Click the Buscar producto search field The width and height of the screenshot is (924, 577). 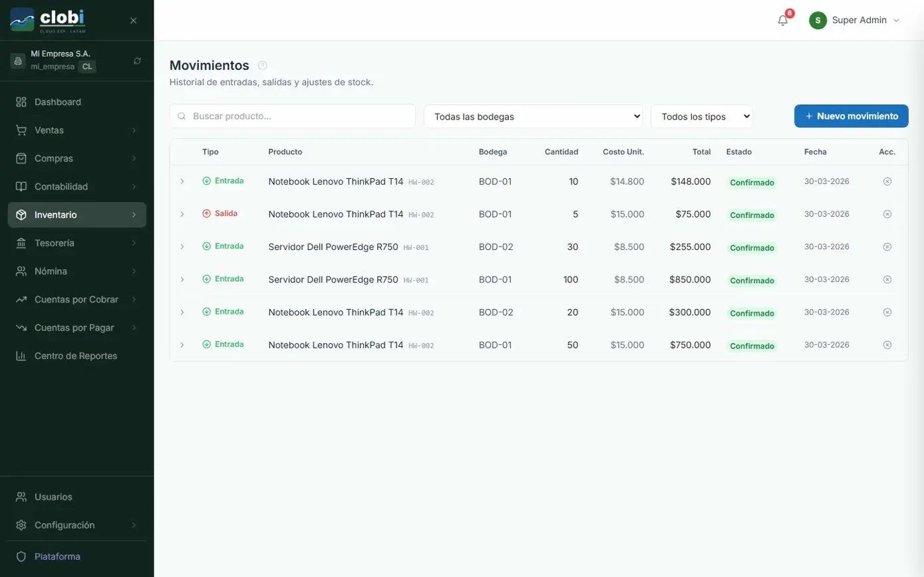(x=299, y=116)
